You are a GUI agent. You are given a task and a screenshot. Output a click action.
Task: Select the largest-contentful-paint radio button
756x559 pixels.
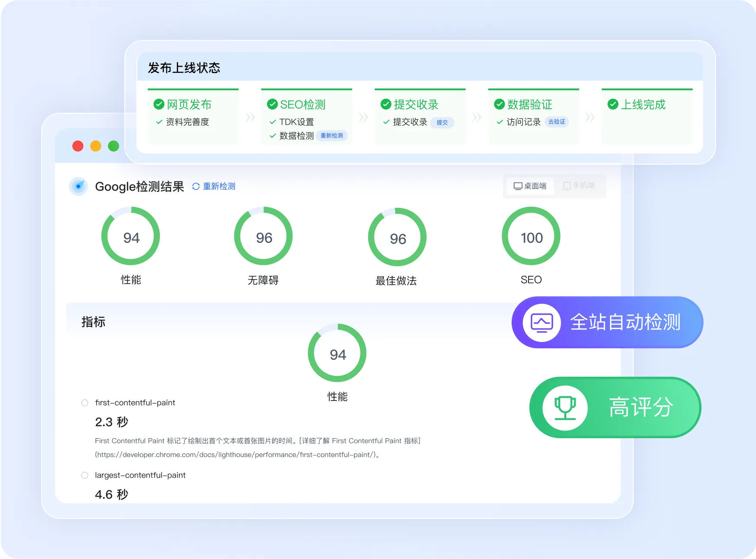[84, 475]
